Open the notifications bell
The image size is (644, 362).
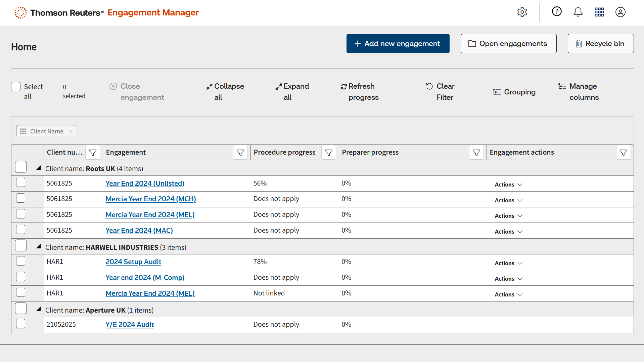(x=578, y=12)
